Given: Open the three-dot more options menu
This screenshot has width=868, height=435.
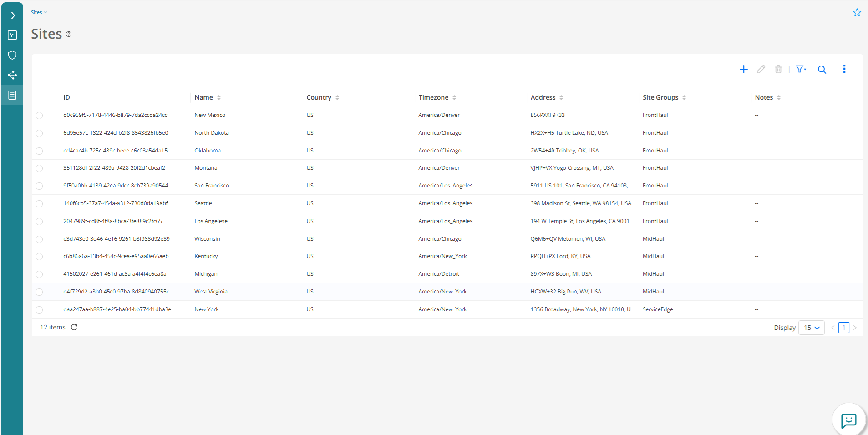Looking at the screenshot, I should pyautogui.click(x=844, y=69).
